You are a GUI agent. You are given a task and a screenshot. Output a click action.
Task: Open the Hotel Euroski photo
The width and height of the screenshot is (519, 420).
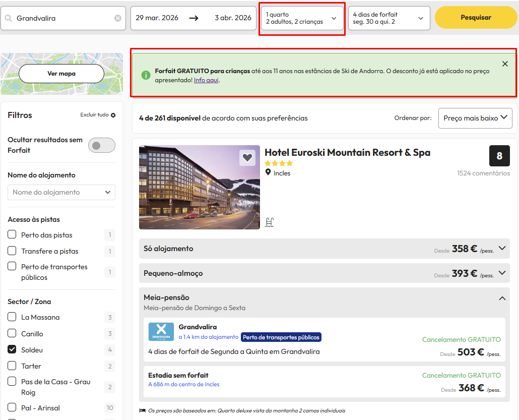tap(200, 187)
